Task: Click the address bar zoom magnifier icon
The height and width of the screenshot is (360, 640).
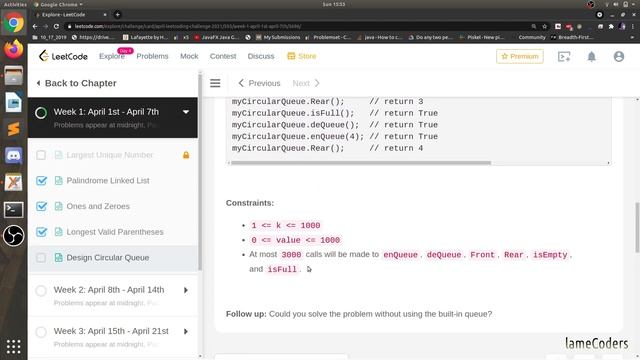Action: click(533, 26)
